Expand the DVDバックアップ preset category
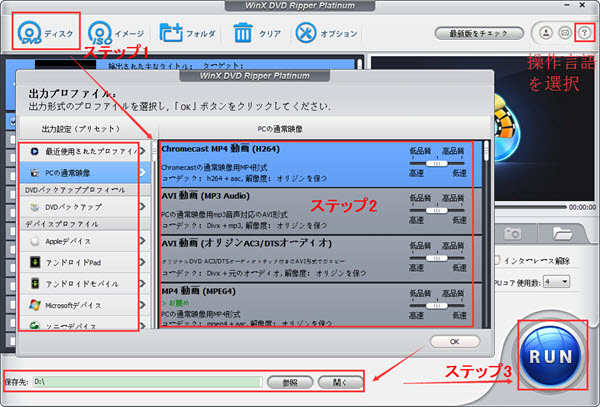This screenshot has width=600, height=407. coord(80,206)
